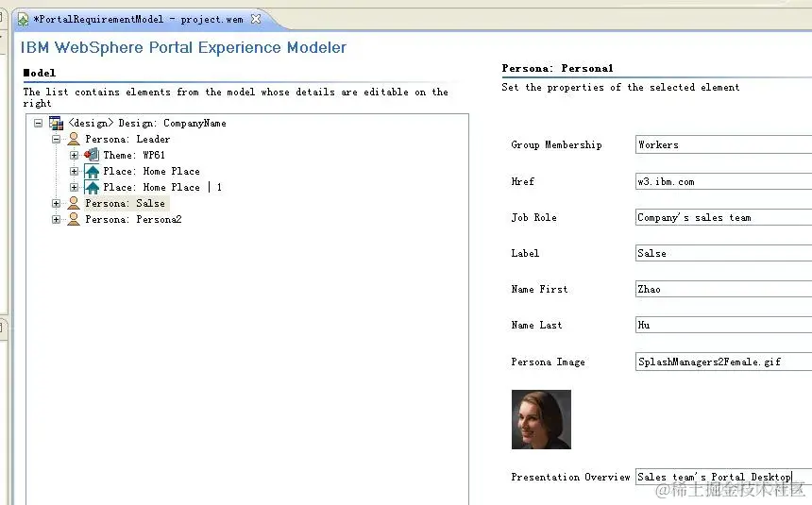Click the Persona: Personal section heading

(x=557, y=68)
